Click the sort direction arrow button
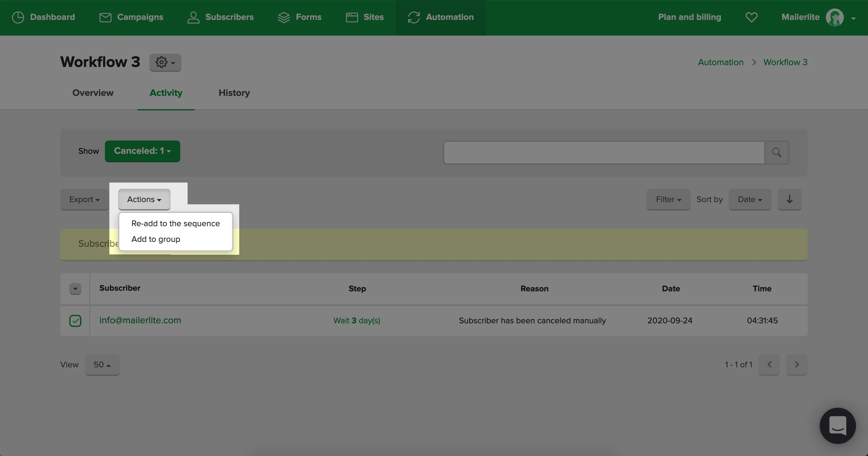The height and width of the screenshot is (456, 868). click(789, 199)
